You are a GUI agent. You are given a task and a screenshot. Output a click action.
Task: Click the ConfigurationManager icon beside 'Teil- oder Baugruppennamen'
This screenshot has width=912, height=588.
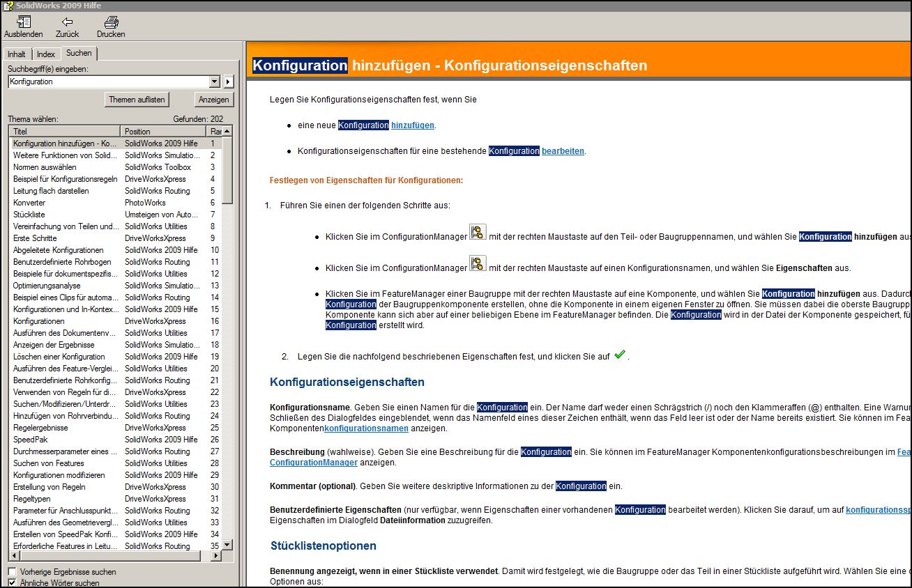point(478,233)
